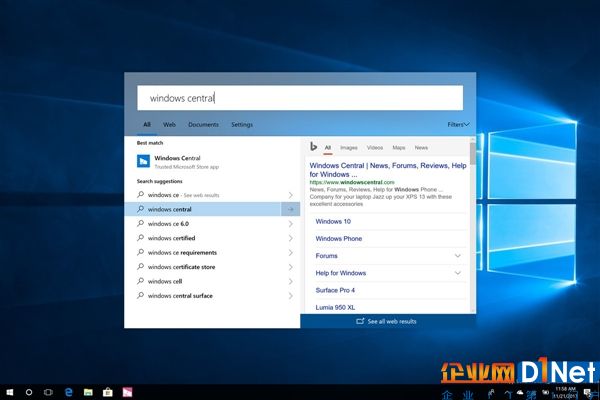Expand arrow for 'windows certified' suggestion

click(x=290, y=238)
